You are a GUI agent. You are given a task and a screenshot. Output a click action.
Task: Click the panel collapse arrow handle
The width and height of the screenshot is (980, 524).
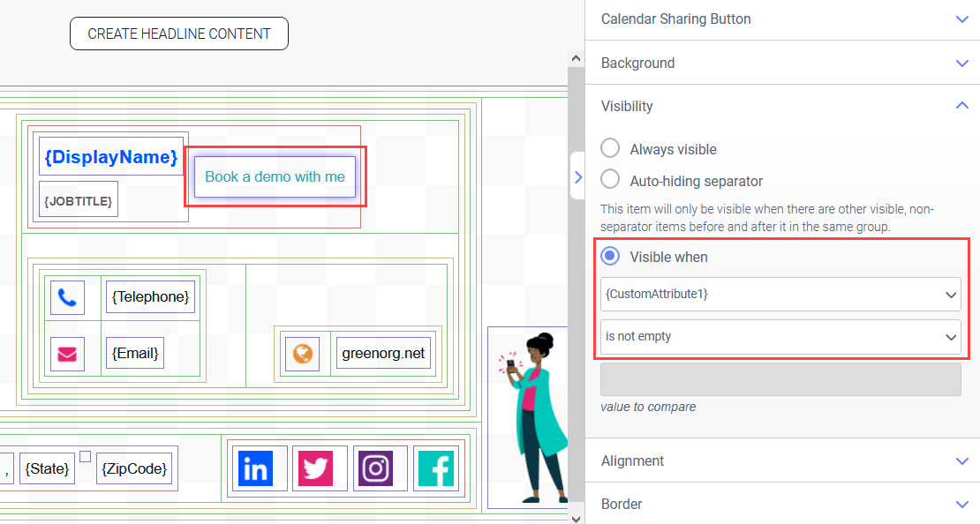coord(577,177)
